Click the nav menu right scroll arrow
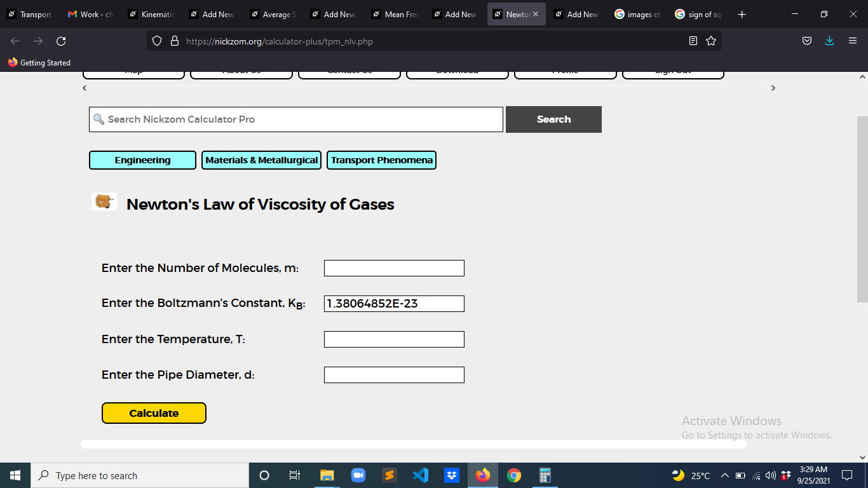 [x=773, y=88]
